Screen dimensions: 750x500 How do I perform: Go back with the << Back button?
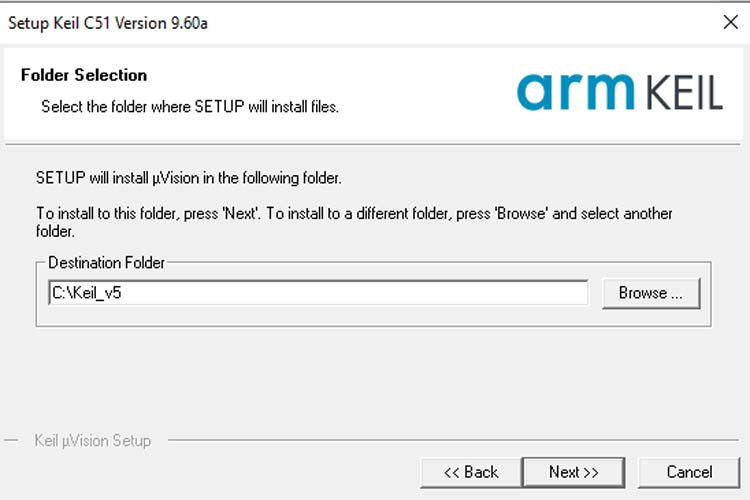(x=470, y=472)
